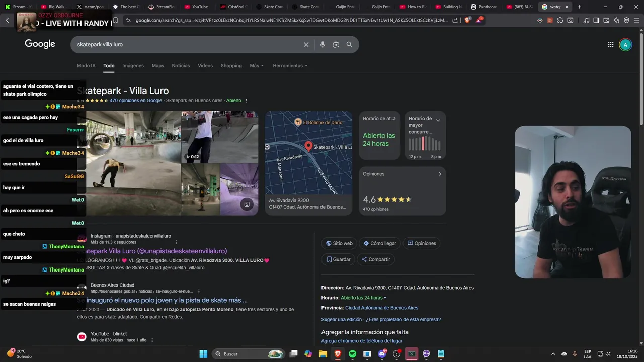The height and width of the screenshot is (362, 644).
Task: Click Sugerir una edición link
Action: pyautogui.click(x=342, y=319)
